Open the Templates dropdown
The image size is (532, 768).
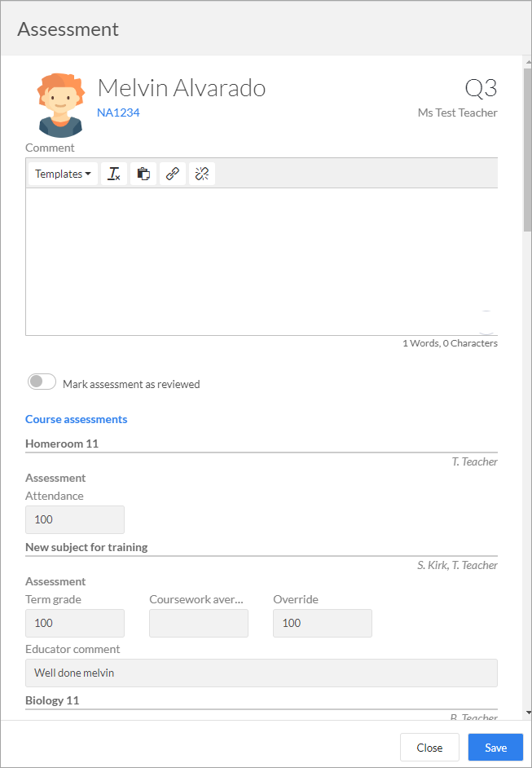click(63, 174)
